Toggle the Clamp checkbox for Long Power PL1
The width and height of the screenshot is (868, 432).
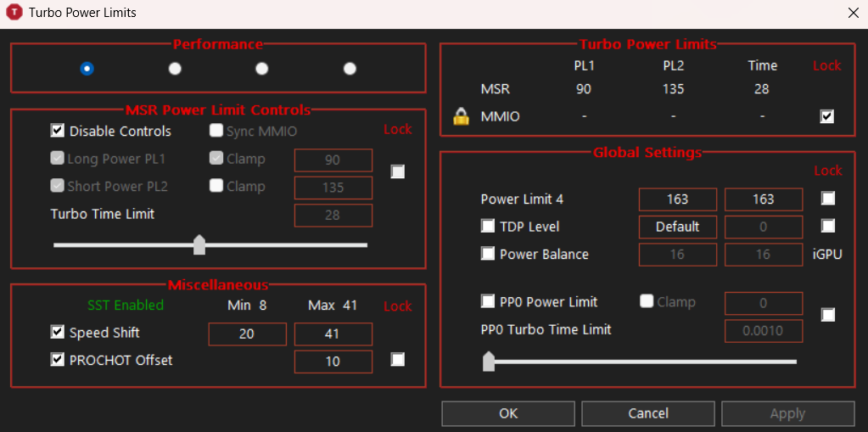[216, 159]
